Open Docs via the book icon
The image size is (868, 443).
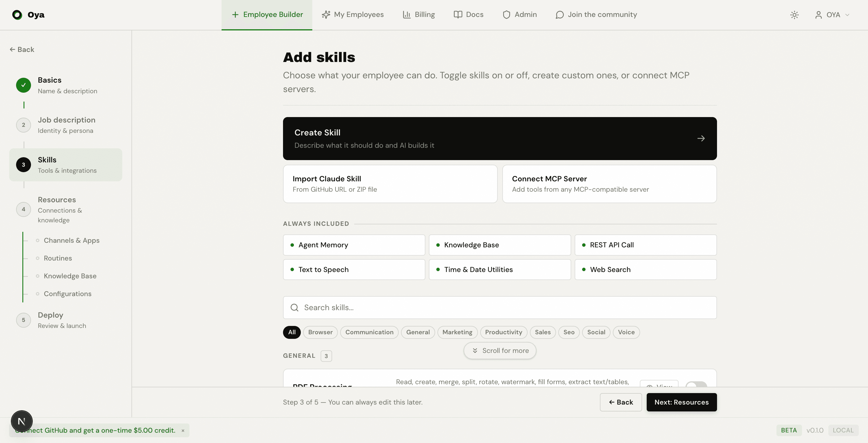pos(458,14)
